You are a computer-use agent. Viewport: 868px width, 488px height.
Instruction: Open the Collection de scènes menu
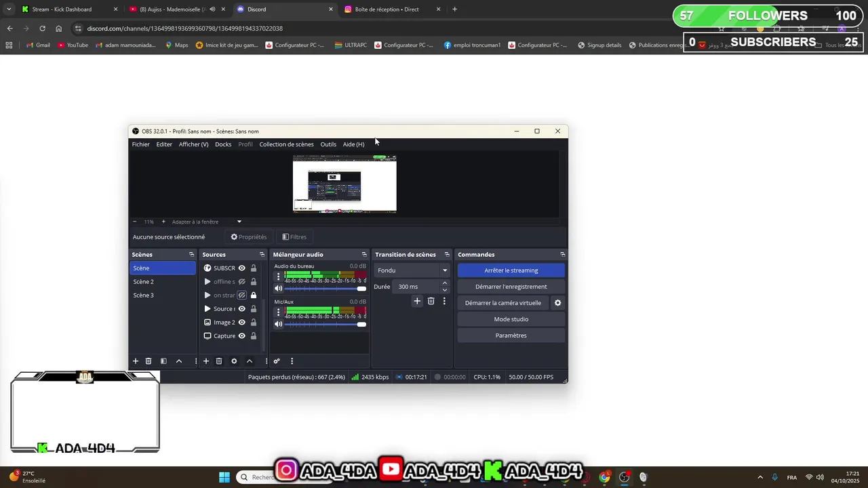point(286,144)
